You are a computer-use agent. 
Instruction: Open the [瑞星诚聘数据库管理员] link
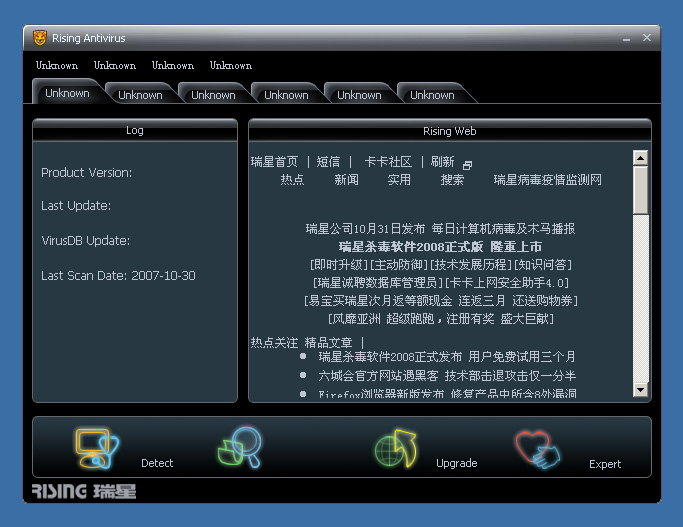[378, 283]
